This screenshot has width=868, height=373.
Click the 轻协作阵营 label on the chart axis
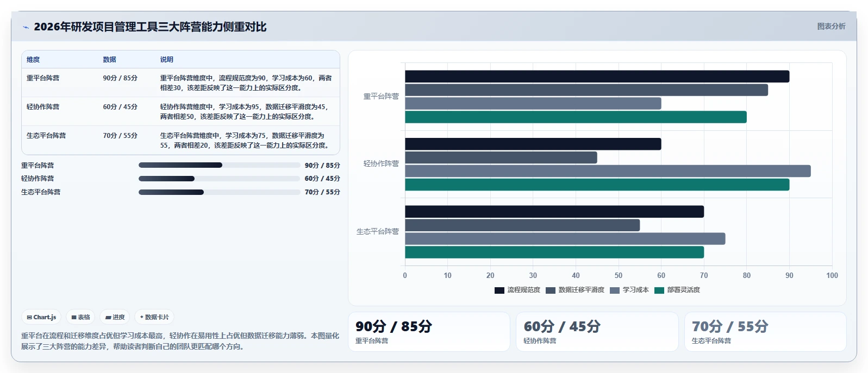pyautogui.click(x=381, y=164)
